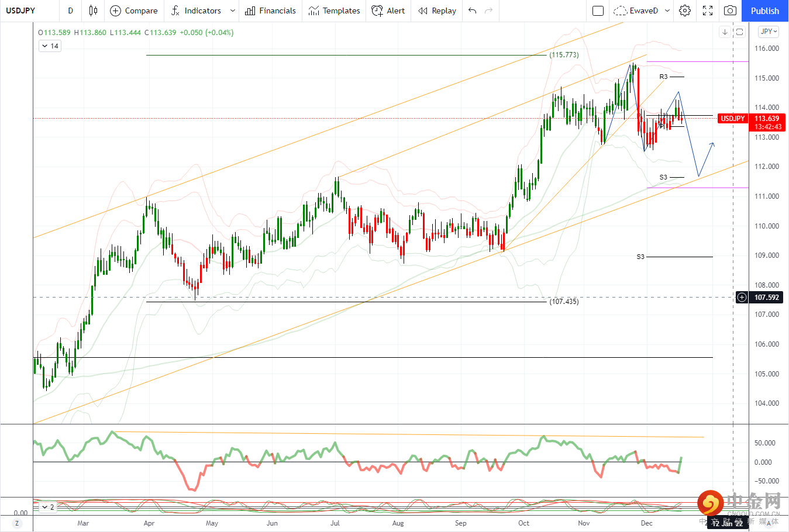Click the plus icon beside 107.592

(742, 297)
